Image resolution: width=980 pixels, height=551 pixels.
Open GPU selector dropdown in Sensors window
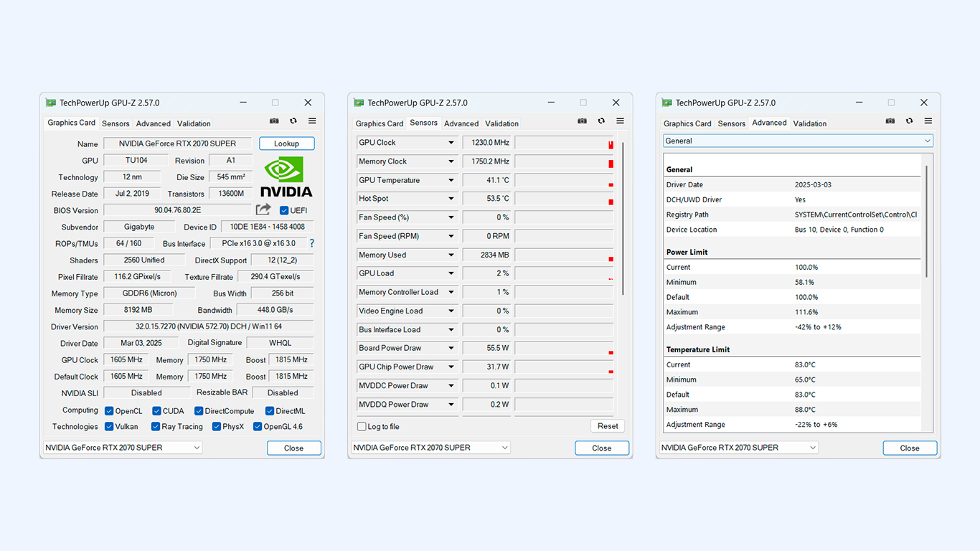click(430, 448)
